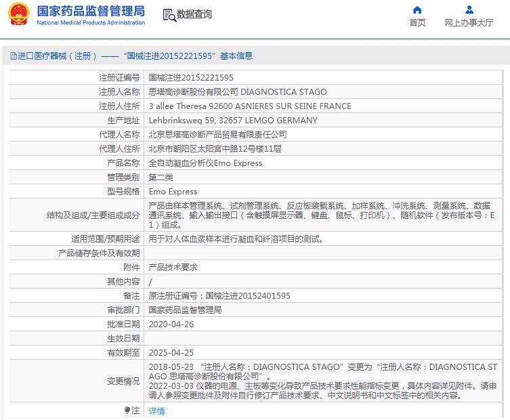Select registrant name DIAGNOSTICA STAGO value

click(238, 92)
